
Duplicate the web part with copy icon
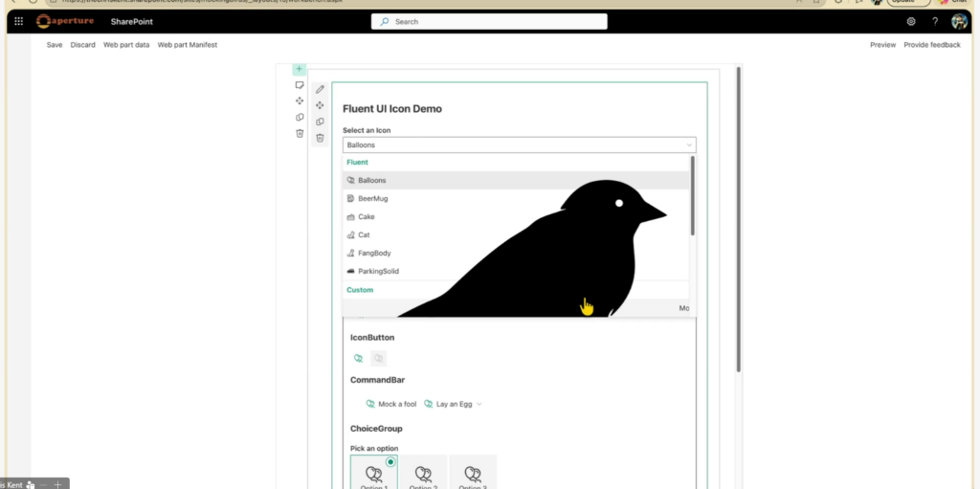(x=320, y=122)
